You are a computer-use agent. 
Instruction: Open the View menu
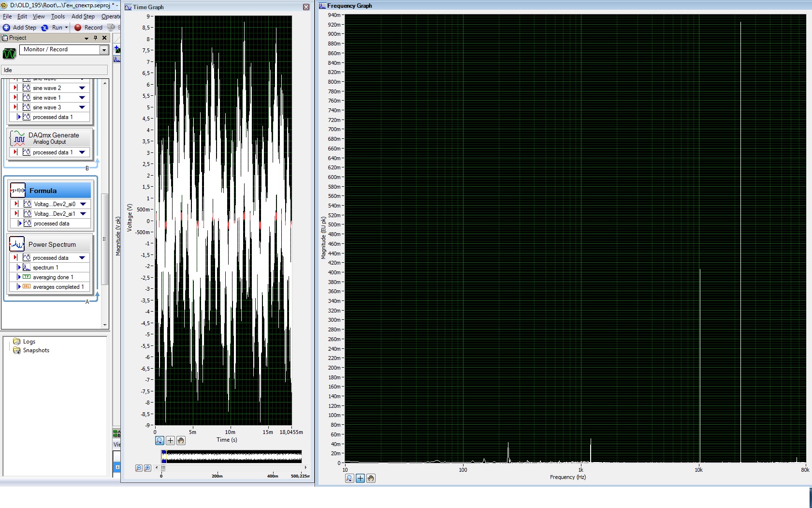point(39,16)
